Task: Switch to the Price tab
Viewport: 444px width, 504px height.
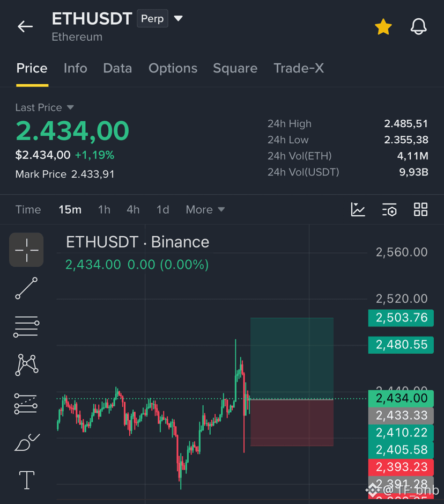Action: point(32,68)
